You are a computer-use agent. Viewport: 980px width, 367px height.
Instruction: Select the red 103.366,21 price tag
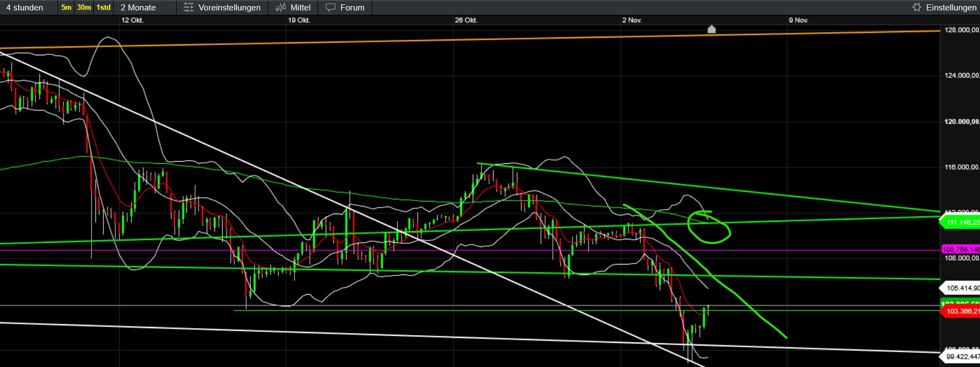[x=961, y=311]
